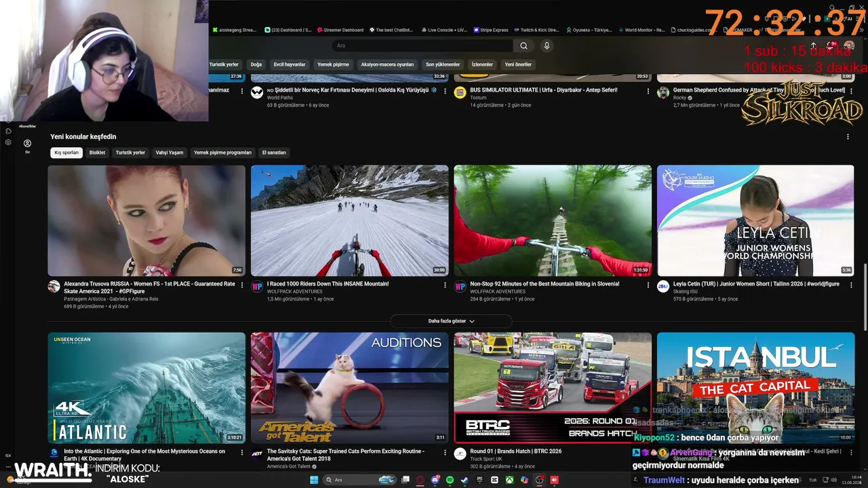Viewport: 868px width, 488px height.
Task: Open 'Non-Stop 92 Minutes' biking thumbnail
Action: (553, 221)
